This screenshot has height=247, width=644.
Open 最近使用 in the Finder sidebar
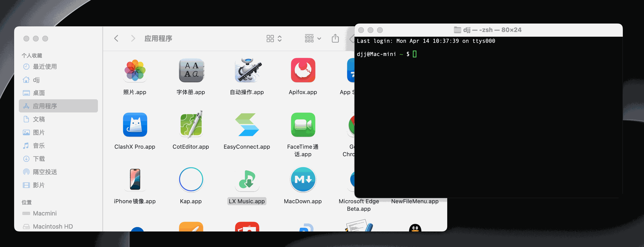[x=58, y=66]
